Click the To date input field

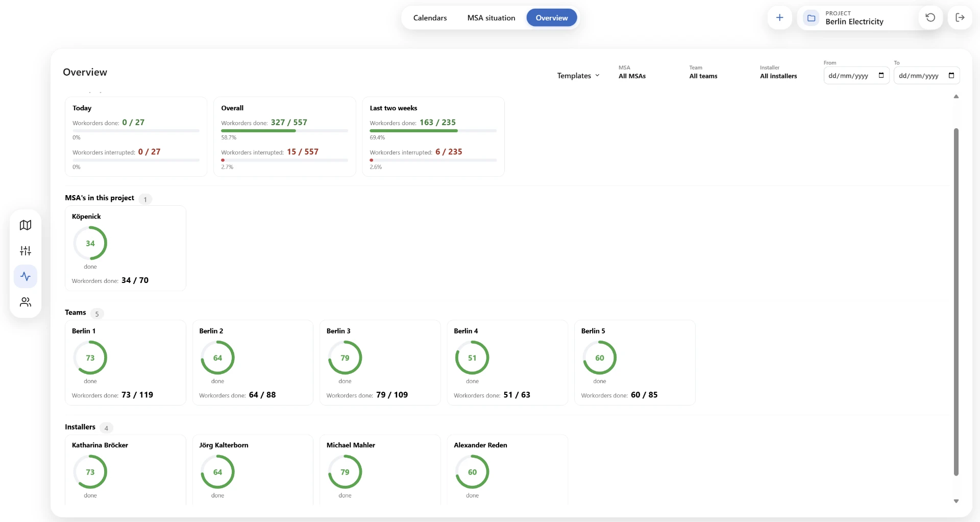(x=926, y=76)
